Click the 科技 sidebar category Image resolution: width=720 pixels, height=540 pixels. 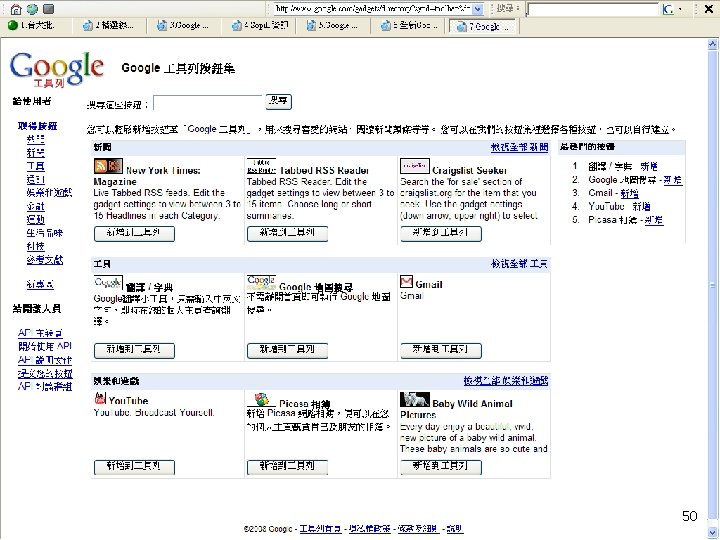point(35,246)
